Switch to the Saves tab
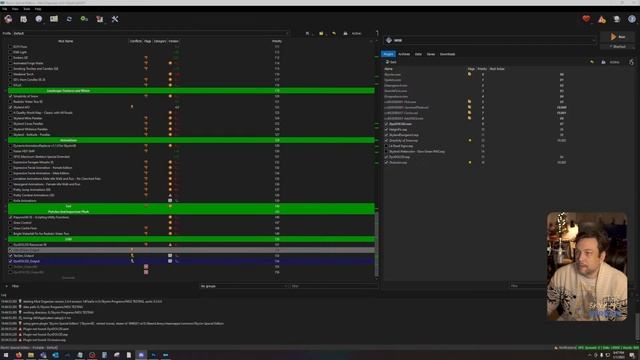Screen dimensions: 640x360 (431, 54)
